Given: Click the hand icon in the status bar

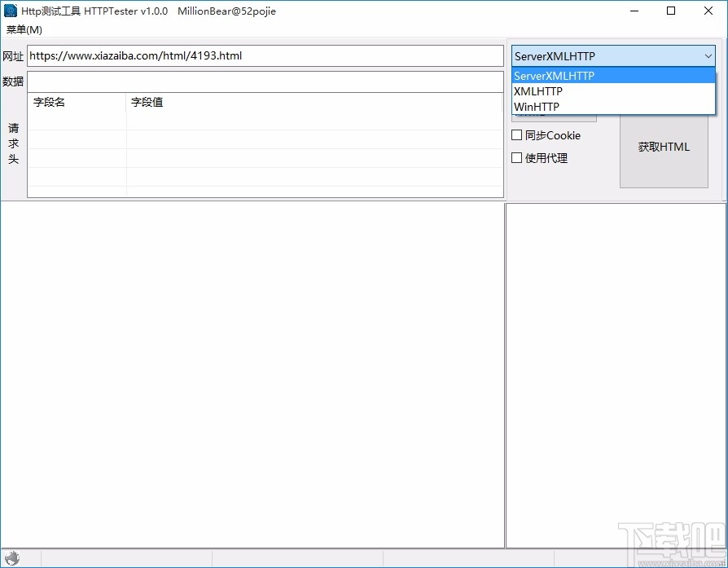Looking at the screenshot, I should [x=13, y=557].
